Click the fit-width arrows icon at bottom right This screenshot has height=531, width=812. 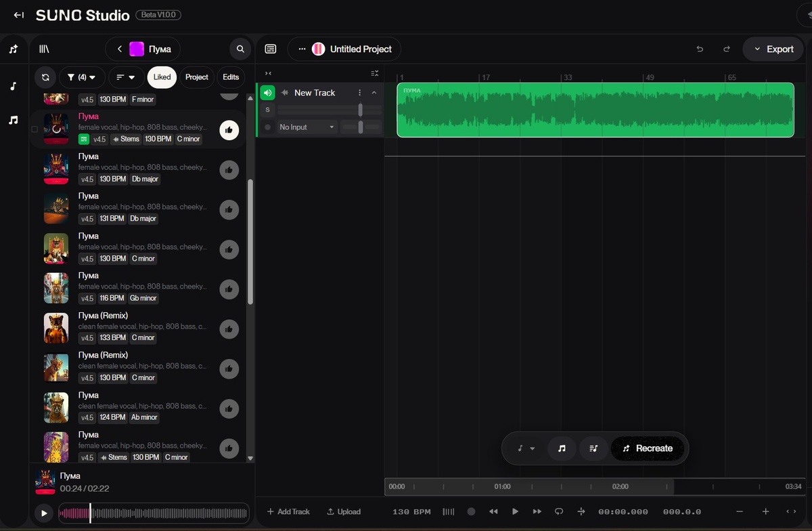click(790, 512)
